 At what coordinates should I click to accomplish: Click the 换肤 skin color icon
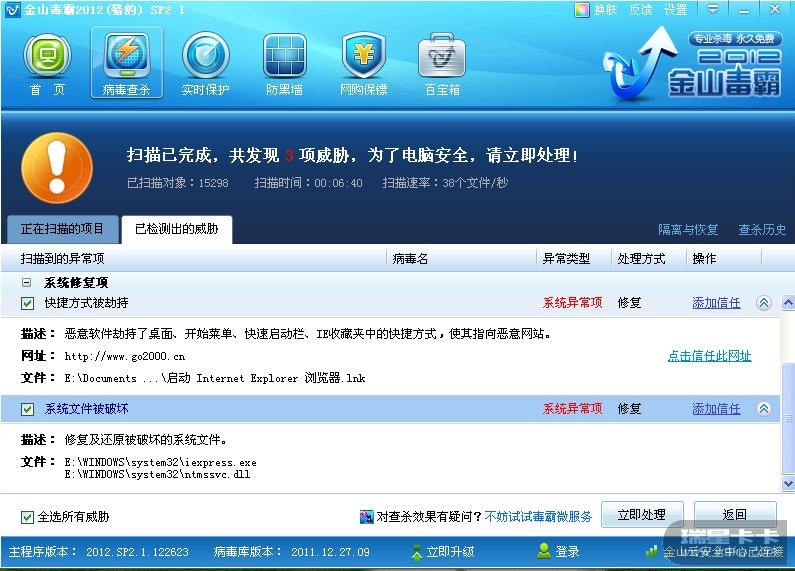click(582, 10)
